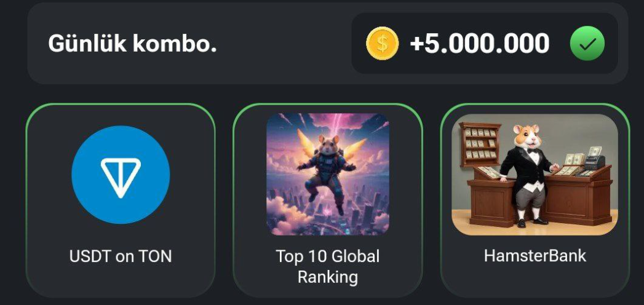Screen dimensions: 644x305
Task: Click the gold dollar coin icon
Action: tap(382, 43)
